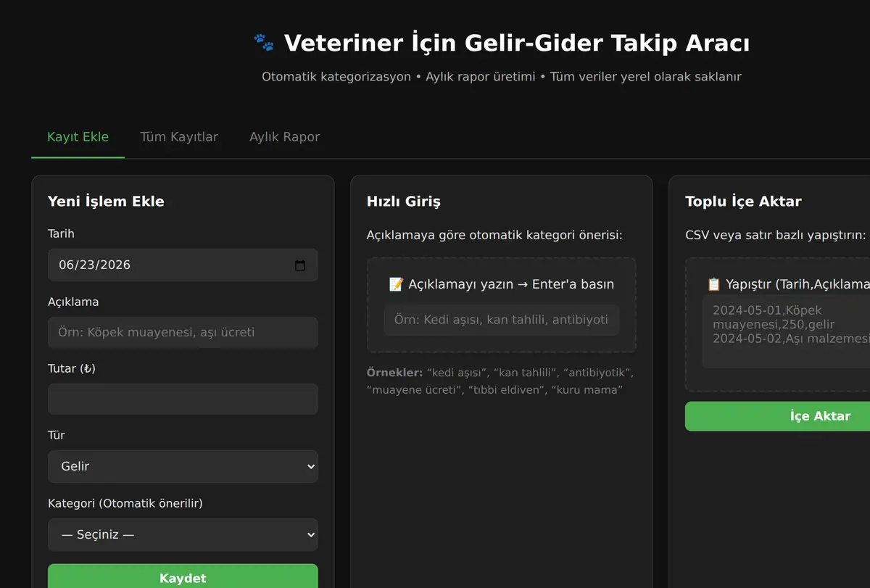Click the Kategori (Otomatik önerilir) label
Screen dimensions: 870x588
(x=125, y=503)
